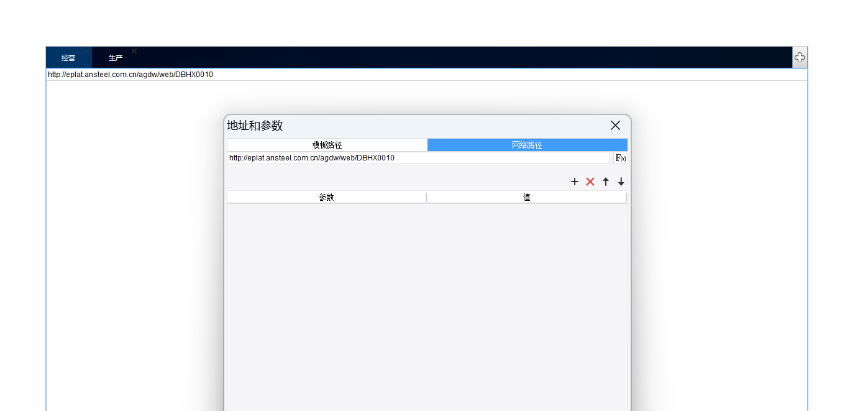Edit URL field in the dialog
868x411 pixels.
pos(419,158)
